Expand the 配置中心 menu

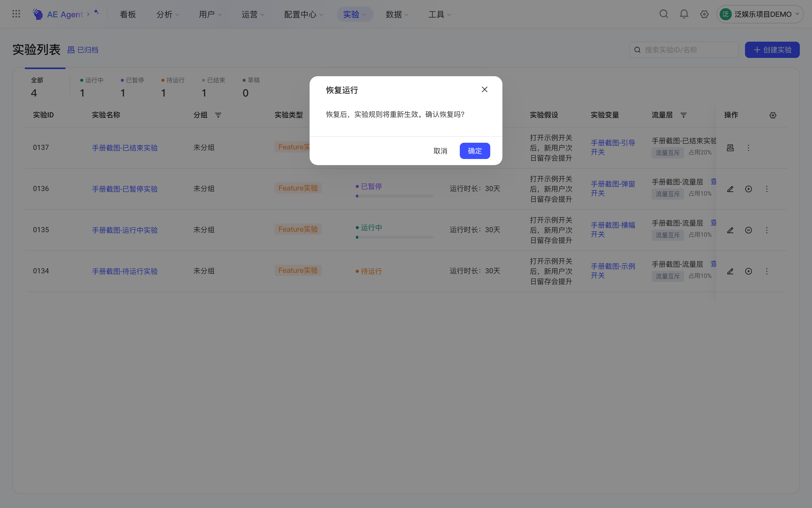tap(303, 14)
